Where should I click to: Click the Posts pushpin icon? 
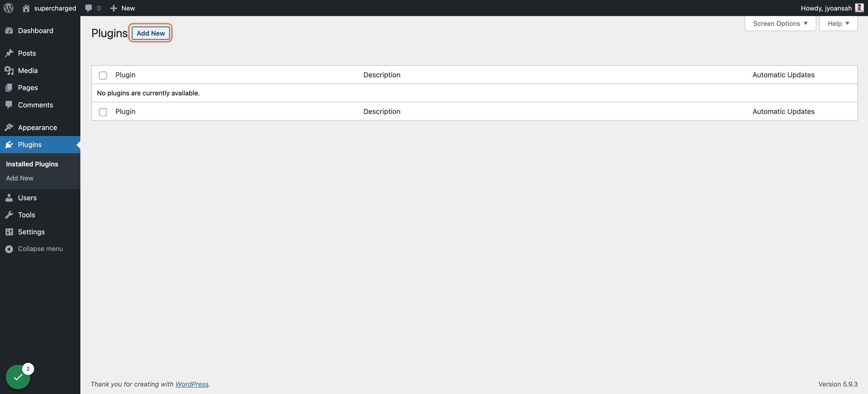tap(9, 53)
